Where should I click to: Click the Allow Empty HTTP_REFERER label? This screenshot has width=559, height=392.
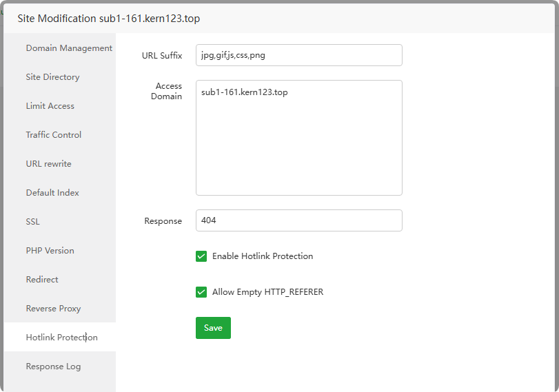point(267,292)
